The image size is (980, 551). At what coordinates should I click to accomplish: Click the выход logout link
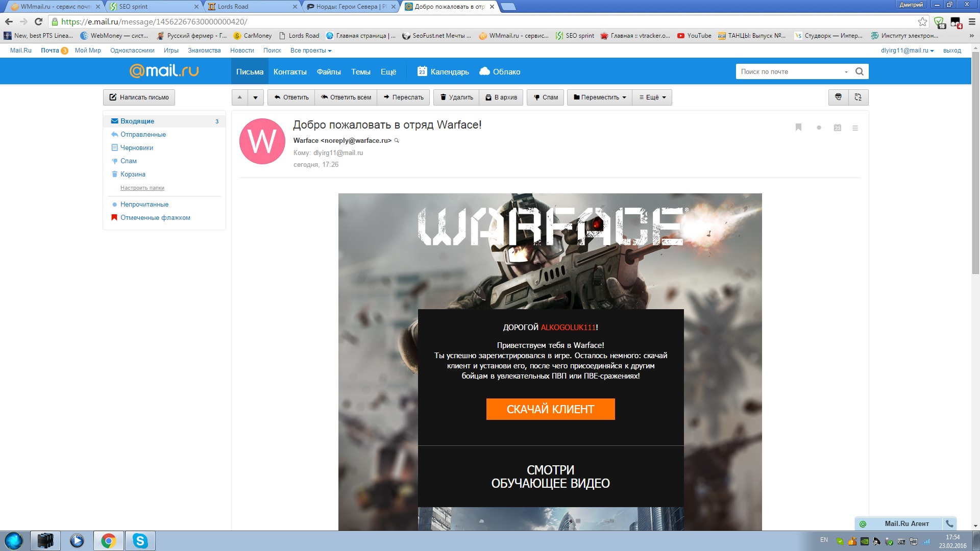point(952,51)
